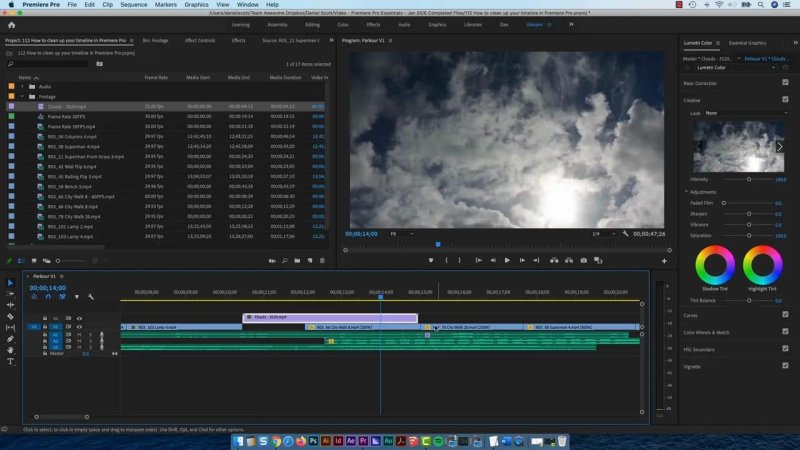800x450 pixels.
Task: Select the Selection tool in timeline toolbar
Action: click(10, 283)
